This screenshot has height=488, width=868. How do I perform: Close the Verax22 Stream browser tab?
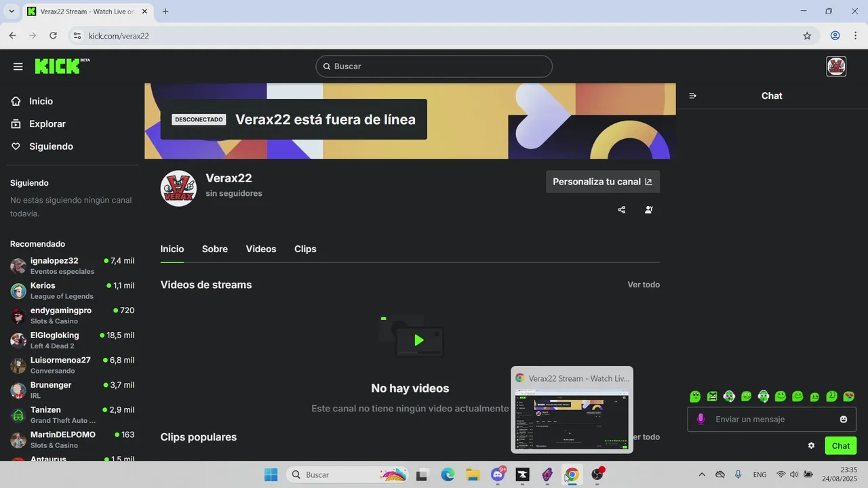pyautogui.click(x=144, y=12)
